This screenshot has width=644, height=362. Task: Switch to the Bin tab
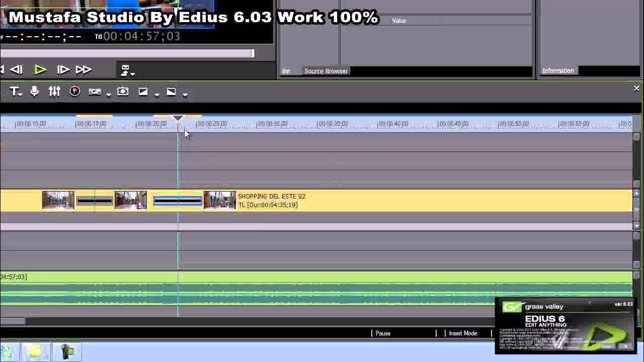pyautogui.click(x=286, y=71)
